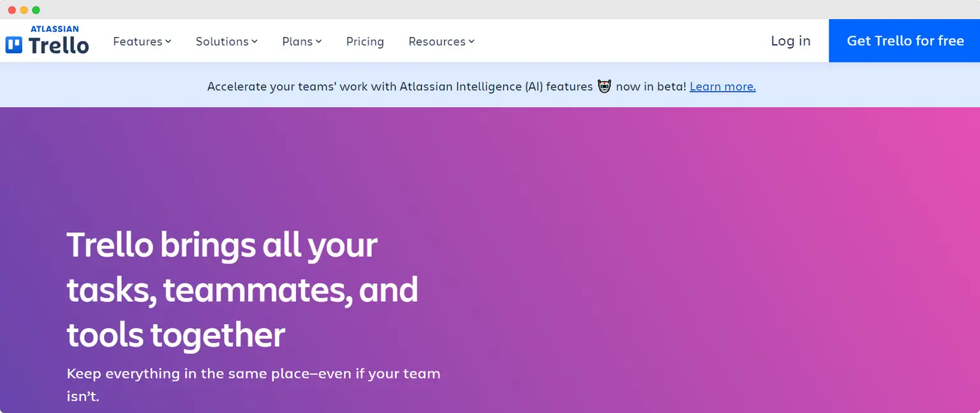980x413 pixels.
Task: Click Get Trello for free button
Action: (x=905, y=41)
